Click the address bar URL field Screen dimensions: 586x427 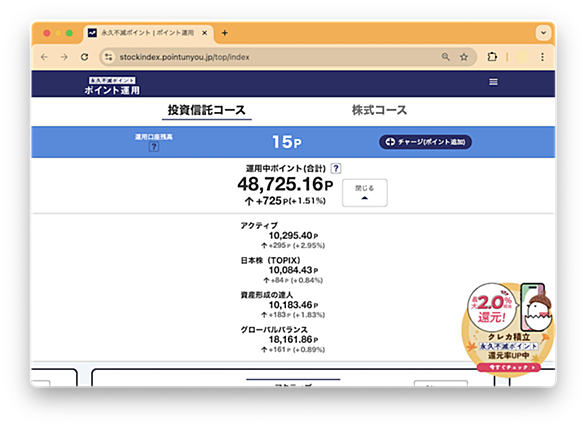pos(277,57)
